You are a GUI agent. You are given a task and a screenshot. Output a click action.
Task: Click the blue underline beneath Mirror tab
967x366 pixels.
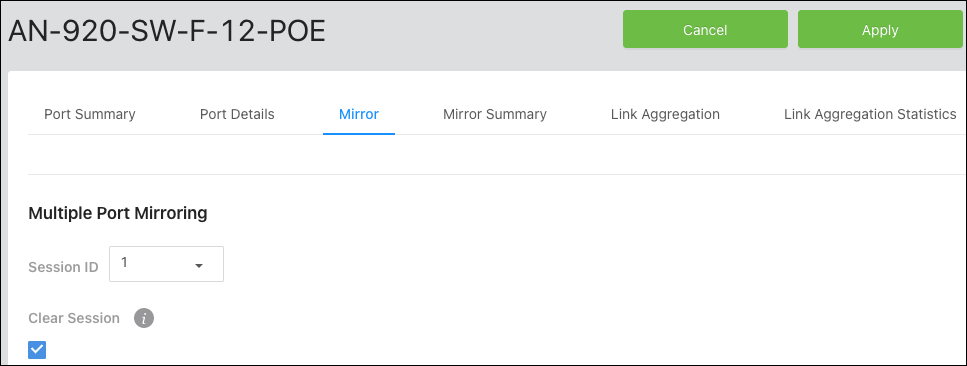pos(359,133)
